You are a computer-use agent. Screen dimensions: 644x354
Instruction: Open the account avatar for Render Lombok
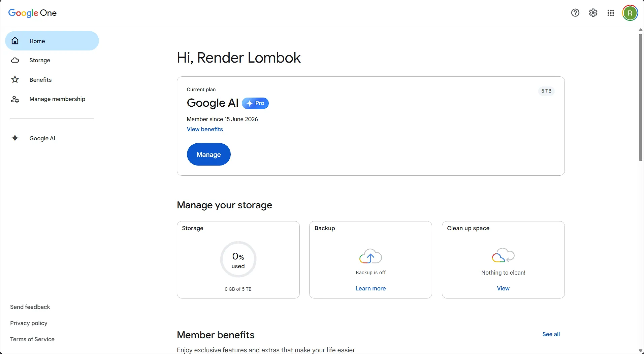630,13
